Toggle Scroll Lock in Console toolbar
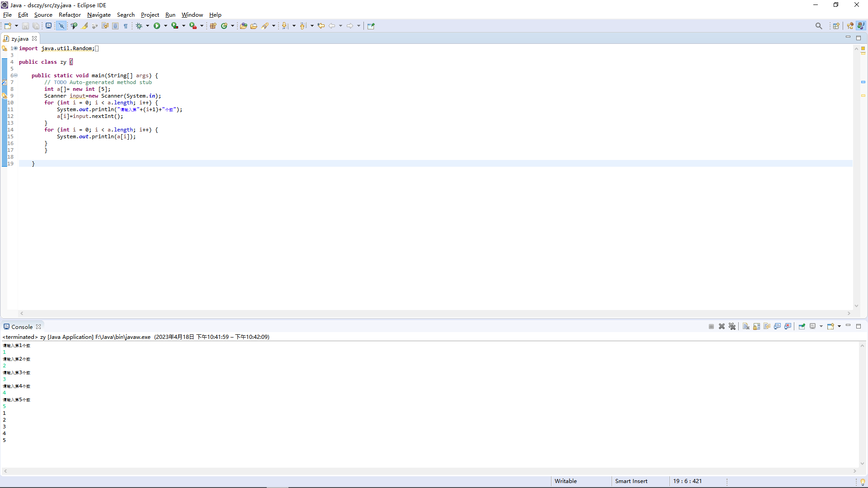Screen dimensions: 868x488 click(x=756, y=326)
